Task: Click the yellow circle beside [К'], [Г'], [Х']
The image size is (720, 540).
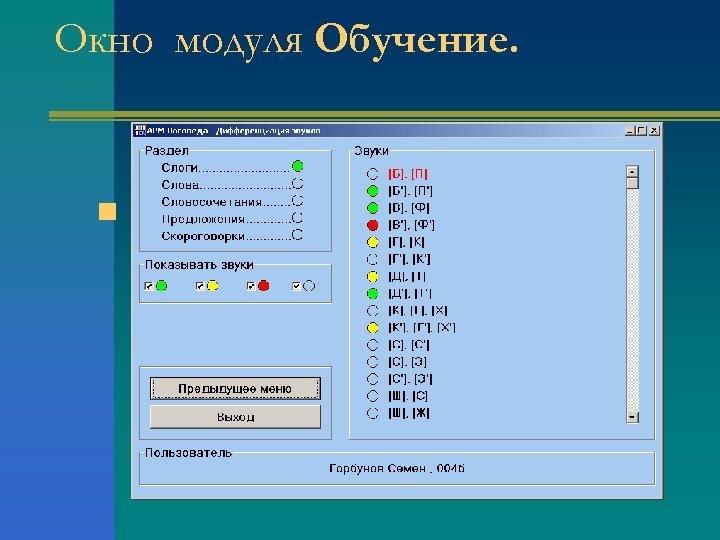Action: point(372,328)
